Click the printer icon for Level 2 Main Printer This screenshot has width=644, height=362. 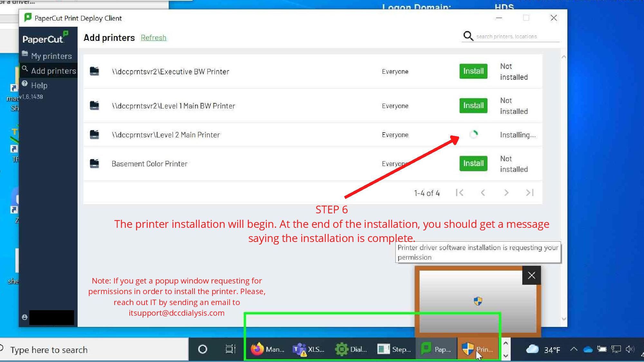point(94,135)
